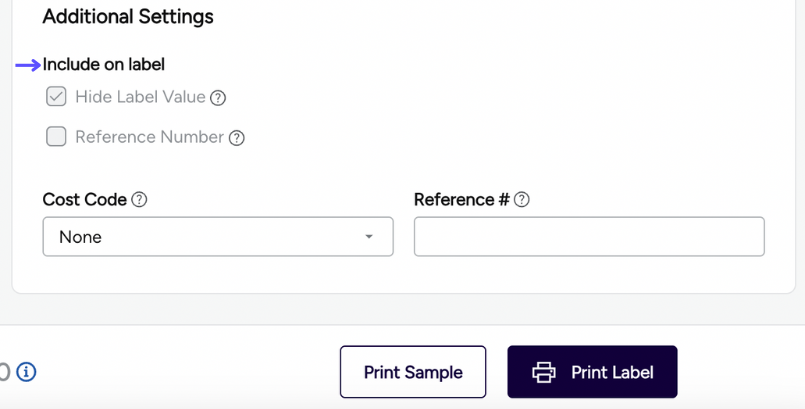Click the blue info icon at bottom left
The width and height of the screenshot is (805, 409).
tap(27, 372)
